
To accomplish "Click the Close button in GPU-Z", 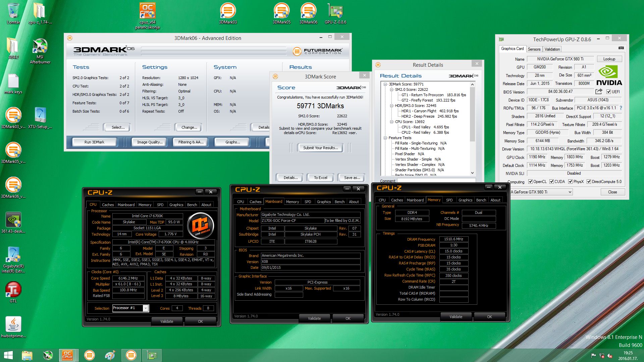I will (612, 192).
